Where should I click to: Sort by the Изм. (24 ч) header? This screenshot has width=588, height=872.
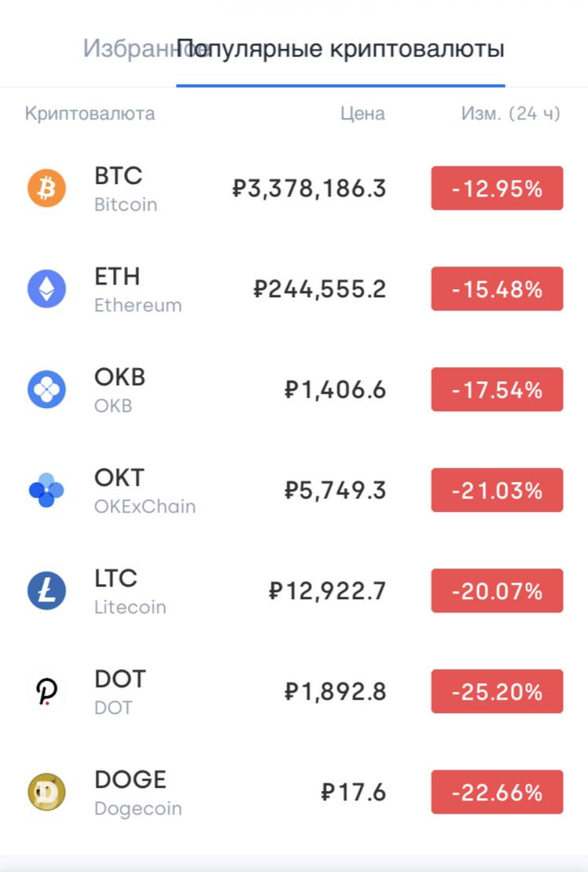[x=510, y=113]
